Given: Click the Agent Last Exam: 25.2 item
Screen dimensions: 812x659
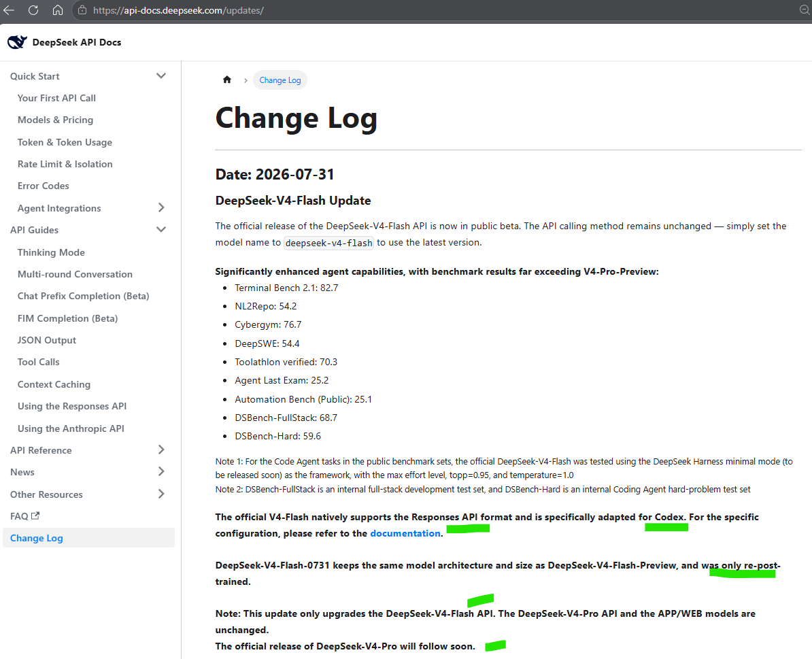Looking at the screenshot, I should point(282,380).
